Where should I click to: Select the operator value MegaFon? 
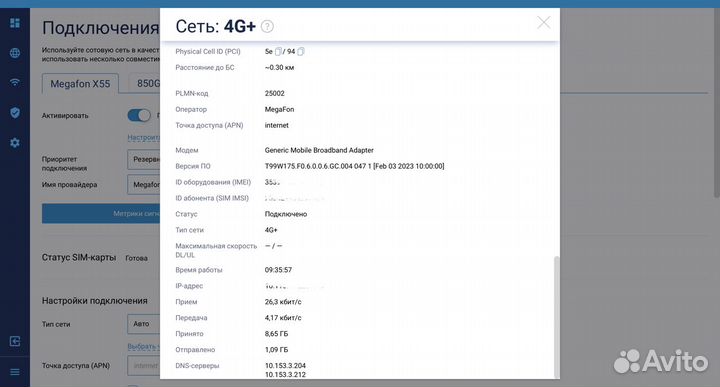(x=280, y=109)
